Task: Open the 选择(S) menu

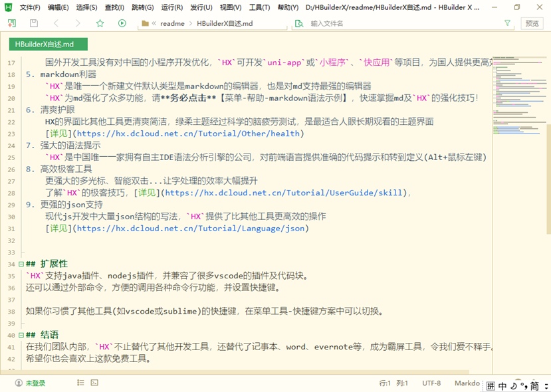Action: pyautogui.click(x=87, y=7)
